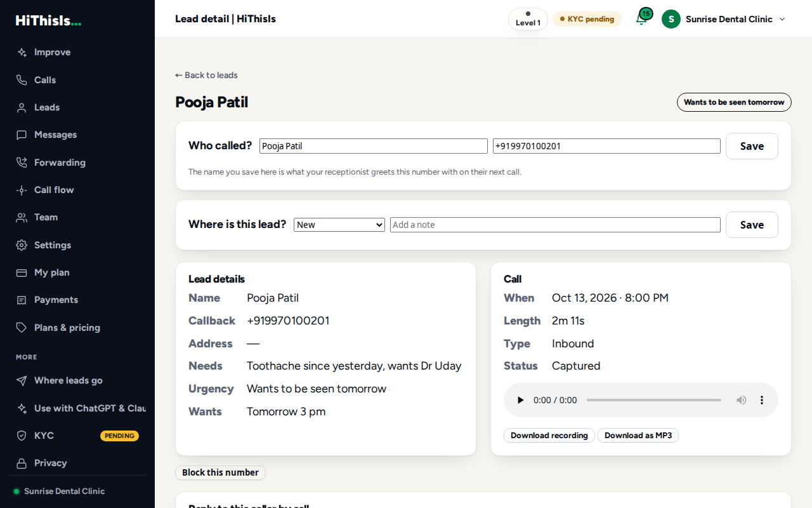Mute the call recording audio
812x508 pixels.
point(741,400)
